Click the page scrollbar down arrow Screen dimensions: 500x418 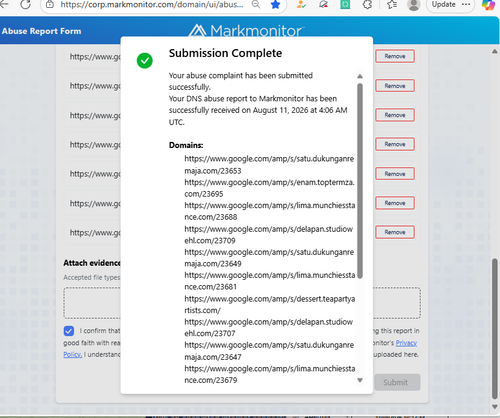(x=495, y=407)
